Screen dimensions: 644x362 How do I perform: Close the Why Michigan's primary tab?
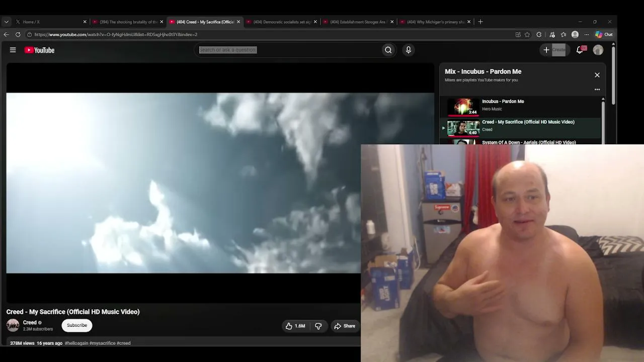469,22
